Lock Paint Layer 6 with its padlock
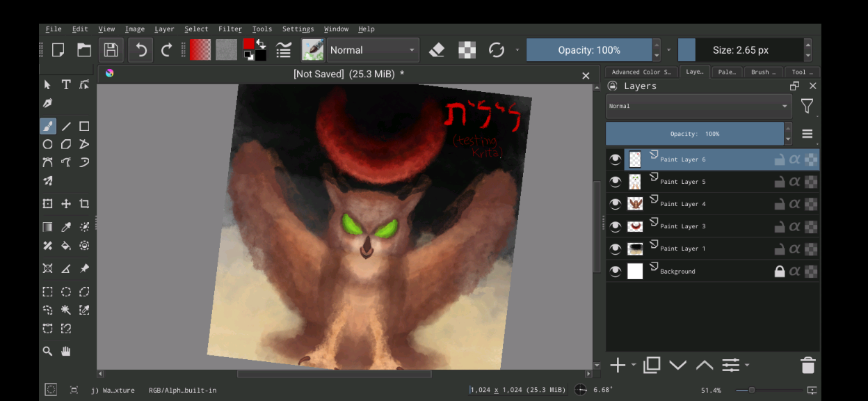 click(780, 159)
